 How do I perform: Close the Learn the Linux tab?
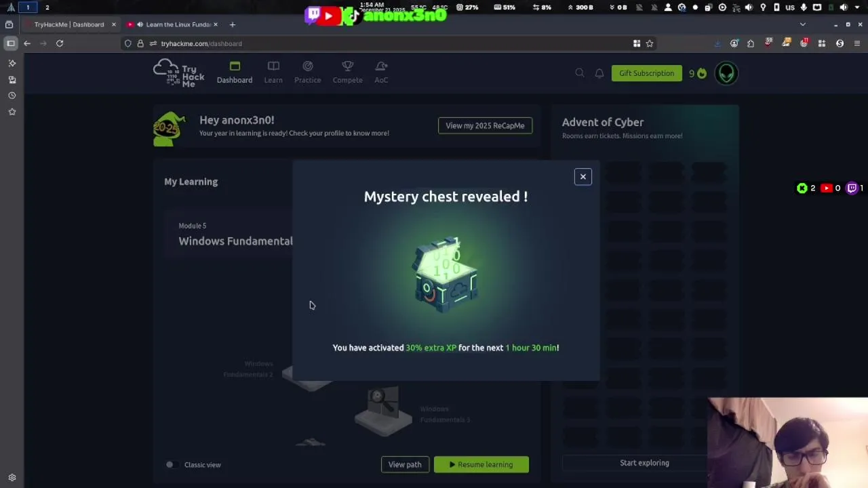(216, 24)
